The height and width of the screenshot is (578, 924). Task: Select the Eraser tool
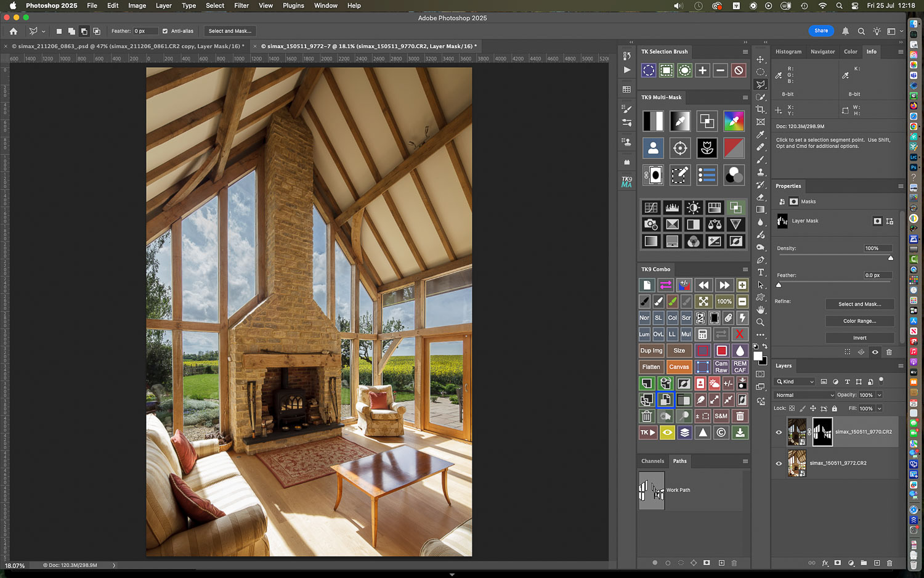coord(761,197)
